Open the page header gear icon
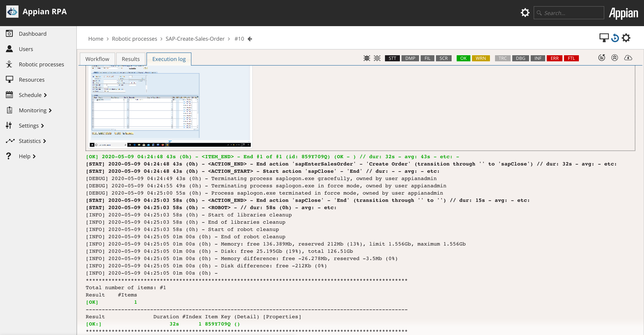The image size is (644, 335). click(626, 38)
